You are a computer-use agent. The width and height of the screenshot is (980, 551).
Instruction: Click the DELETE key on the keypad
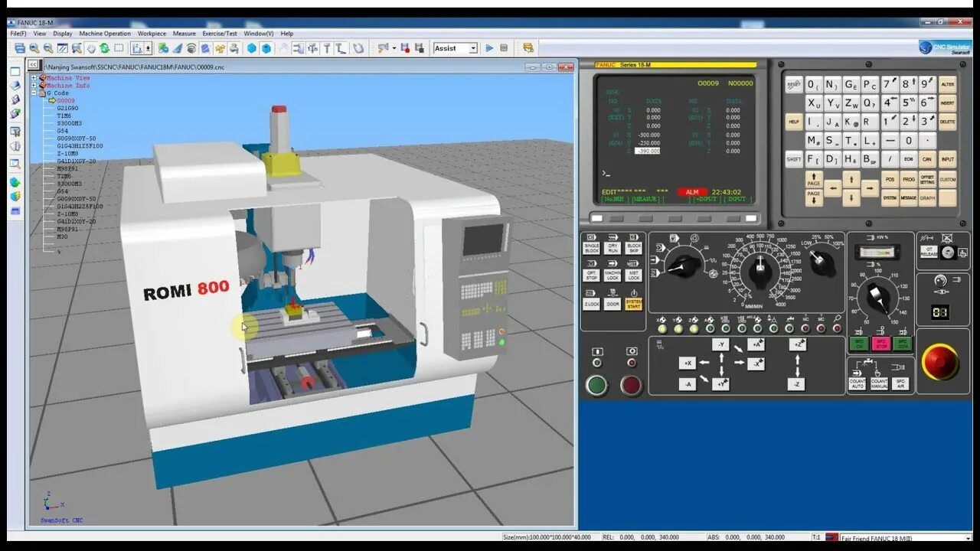point(947,122)
